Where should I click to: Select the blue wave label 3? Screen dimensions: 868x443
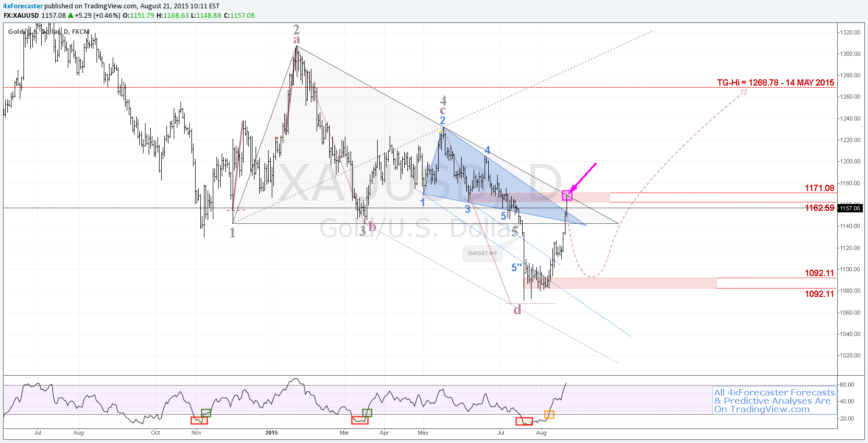click(468, 209)
